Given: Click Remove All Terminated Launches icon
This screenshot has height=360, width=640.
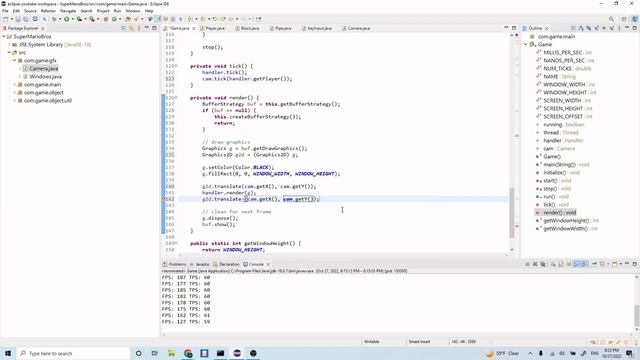Looking at the screenshot, I should tap(543, 264).
